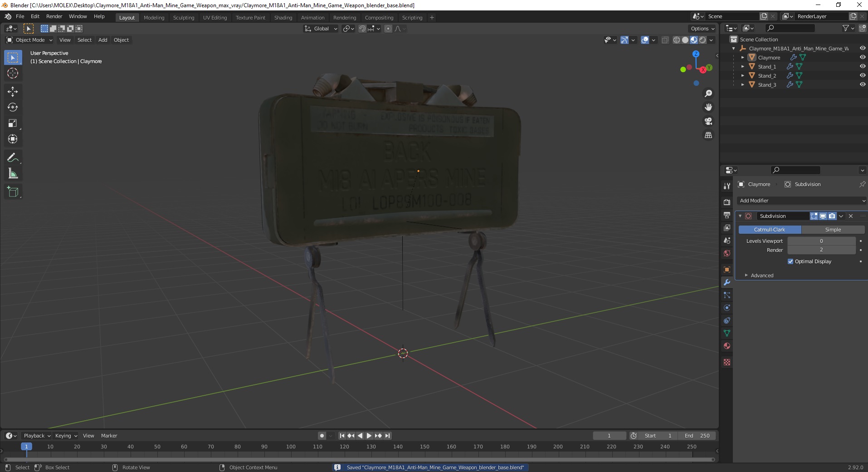The height and width of the screenshot is (472, 868).
Task: Toggle the camera view icon
Action: [708, 121]
